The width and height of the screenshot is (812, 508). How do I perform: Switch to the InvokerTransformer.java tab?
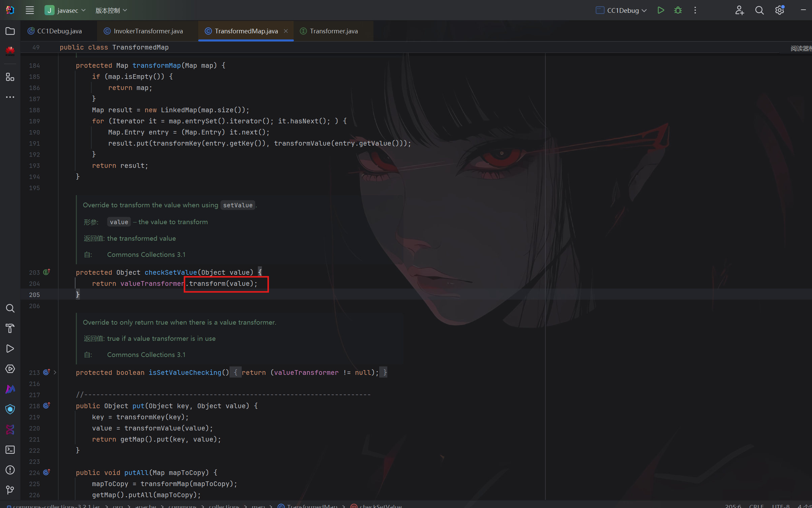click(x=148, y=31)
